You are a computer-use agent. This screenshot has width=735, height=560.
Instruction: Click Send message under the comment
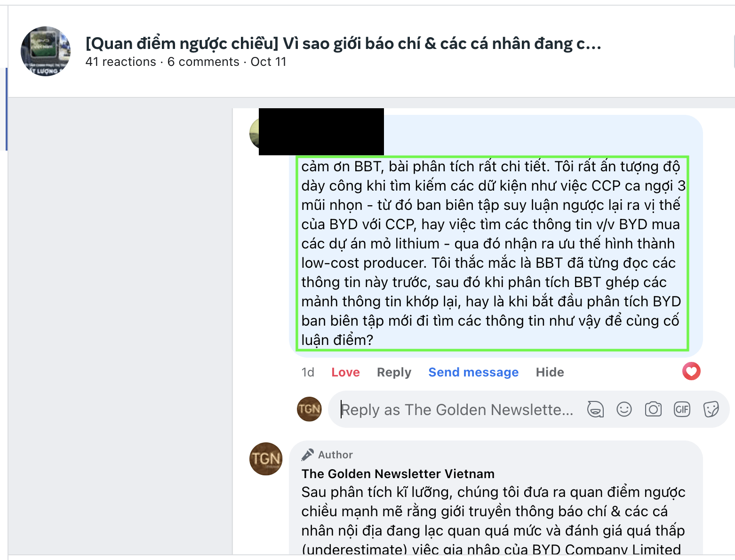pos(473,372)
